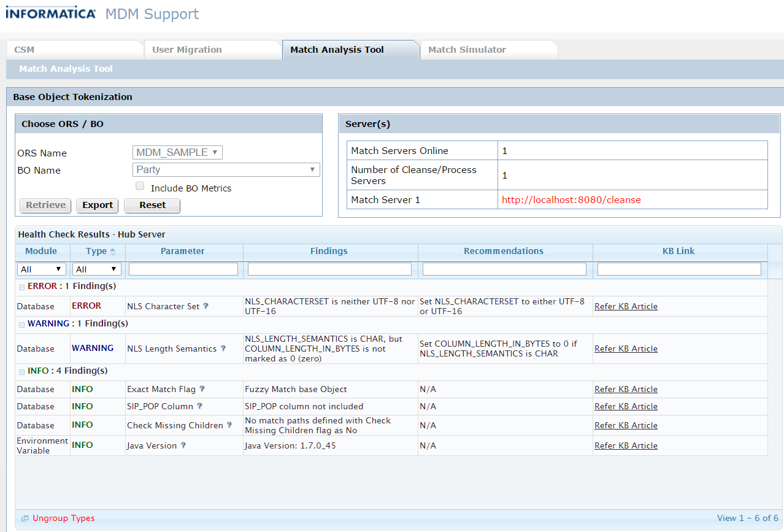The height and width of the screenshot is (532, 784).
Task: Click help icon beside Java Version
Action: [x=183, y=445]
